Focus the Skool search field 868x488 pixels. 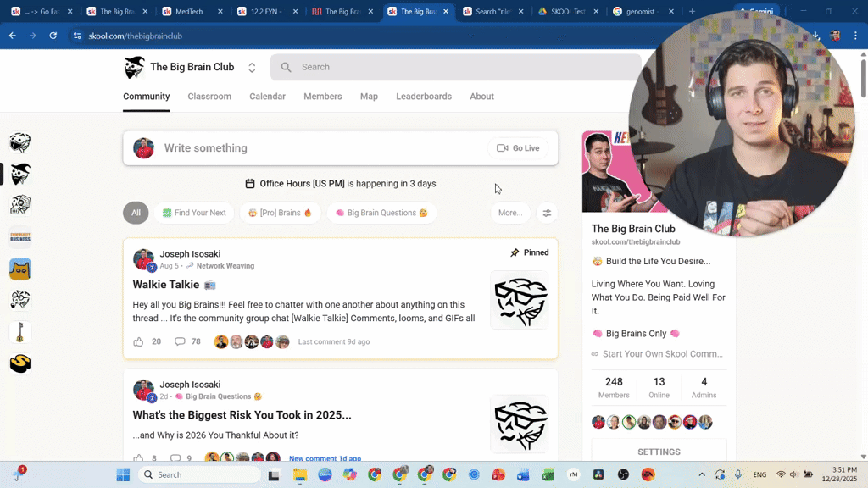click(455, 67)
